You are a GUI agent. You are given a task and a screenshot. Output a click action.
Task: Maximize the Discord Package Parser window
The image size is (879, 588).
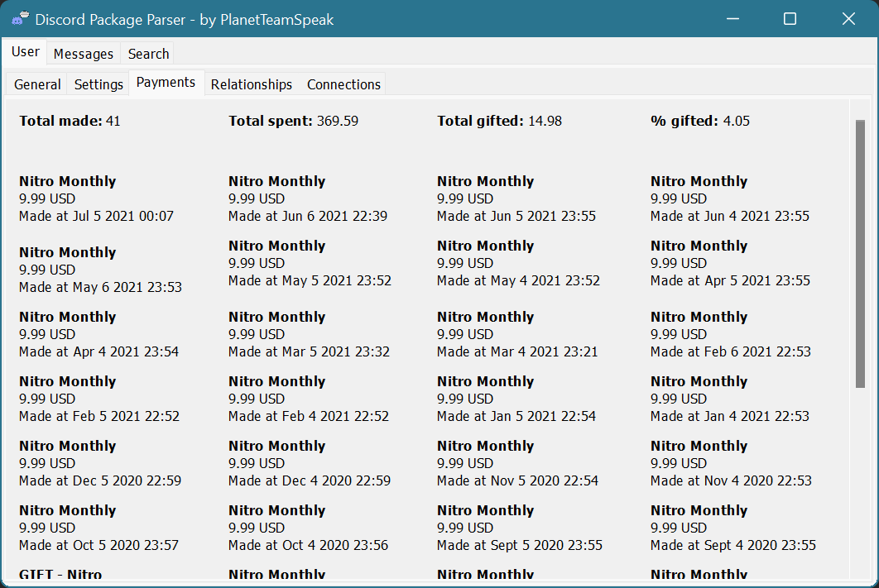[790, 19]
